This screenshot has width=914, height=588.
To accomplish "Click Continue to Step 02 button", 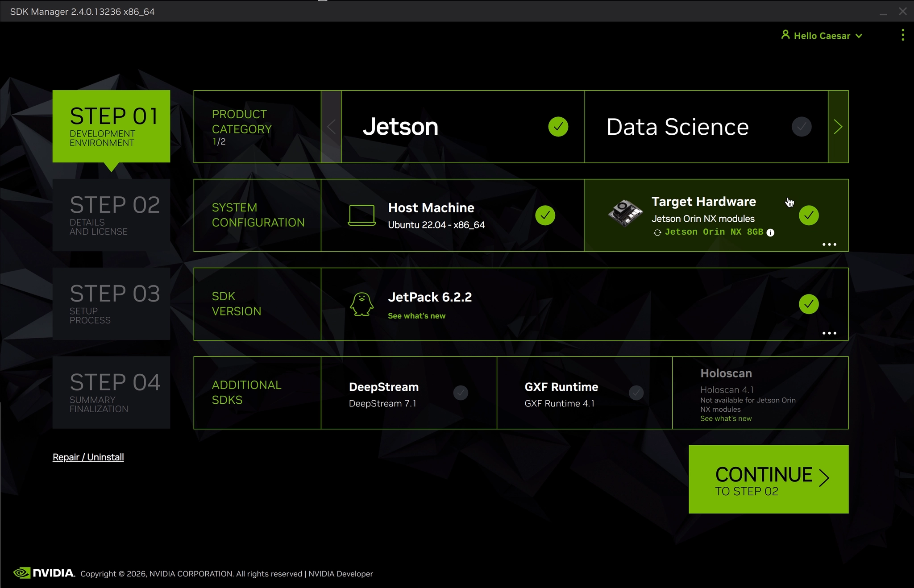I will [x=769, y=479].
